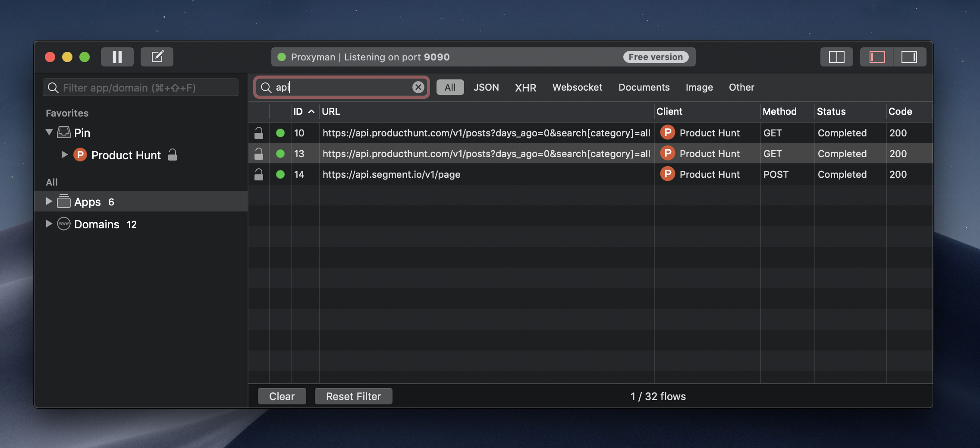Click the magnifier icon in the app/domain filter
The image size is (980, 448).
click(x=53, y=88)
